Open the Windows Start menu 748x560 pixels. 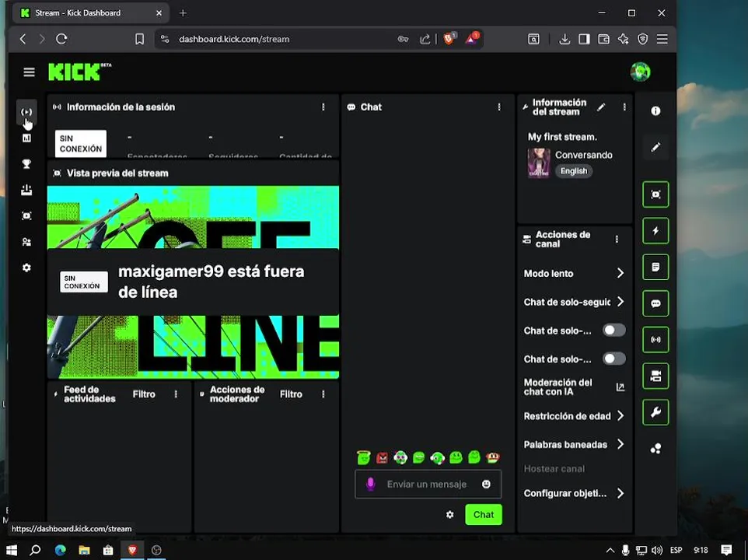11,550
